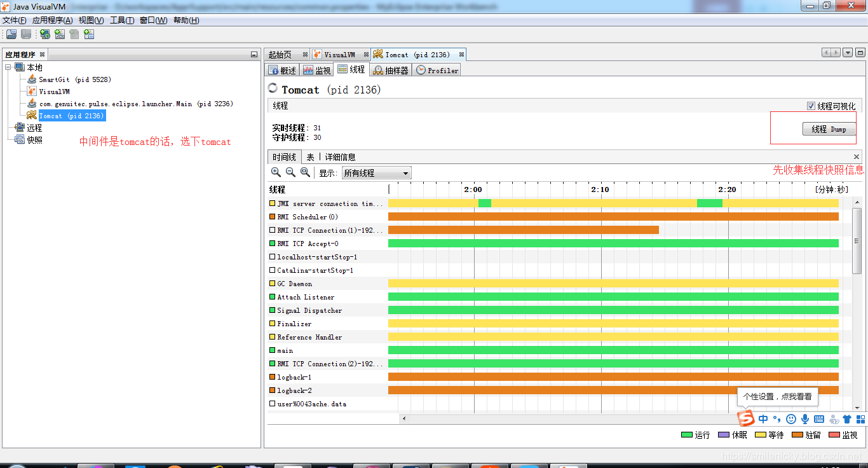Open the 显示 所有线程 dropdown
The image size is (868, 468).
click(377, 173)
